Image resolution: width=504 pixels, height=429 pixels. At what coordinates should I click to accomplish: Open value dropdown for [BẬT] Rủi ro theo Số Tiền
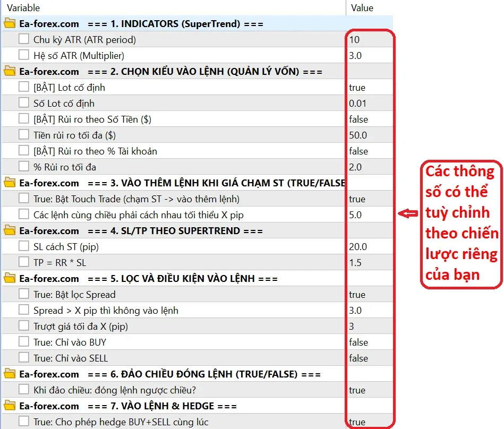(x=369, y=119)
